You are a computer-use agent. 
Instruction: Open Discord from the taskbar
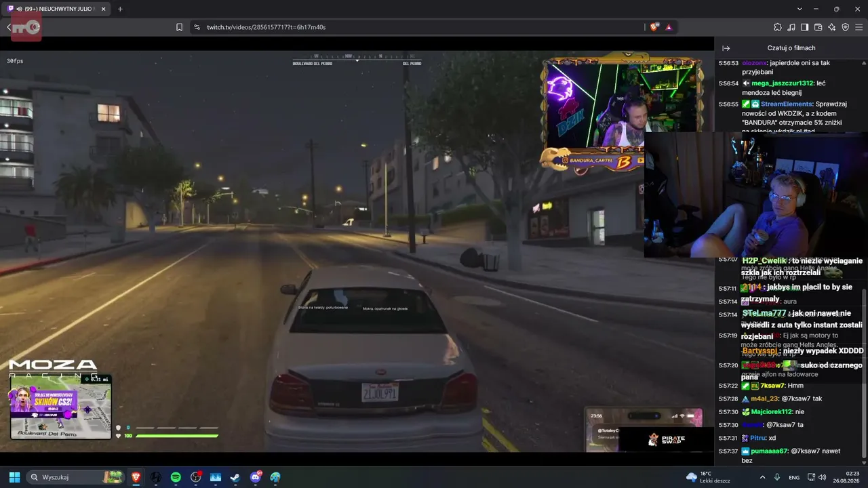coord(256,477)
